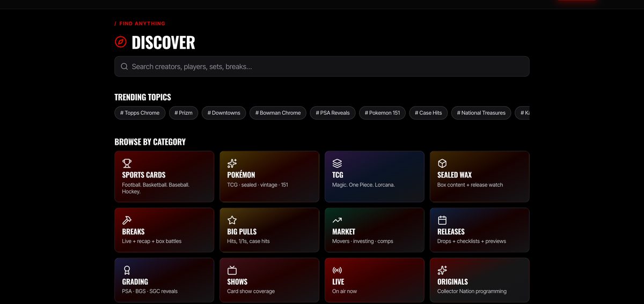
Task: Select the PSA Reveals trending topic
Action: [333, 113]
